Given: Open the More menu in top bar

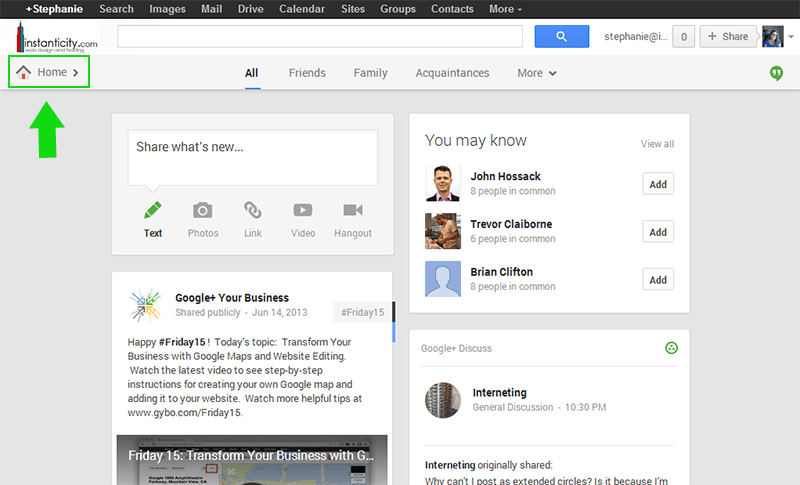Looking at the screenshot, I should (506, 9).
